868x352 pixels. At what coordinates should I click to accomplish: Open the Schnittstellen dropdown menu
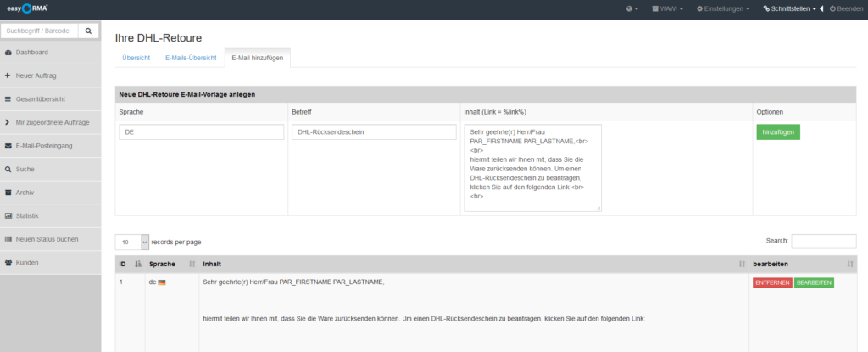click(789, 8)
